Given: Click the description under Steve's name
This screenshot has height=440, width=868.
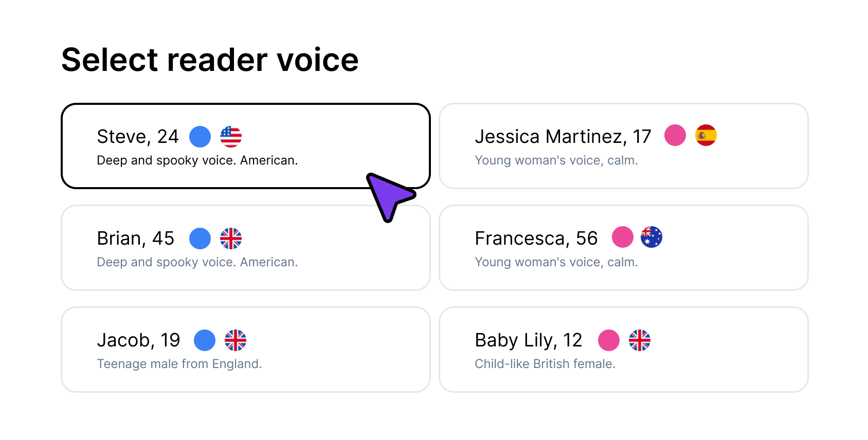Looking at the screenshot, I should pyautogui.click(x=197, y=160).
